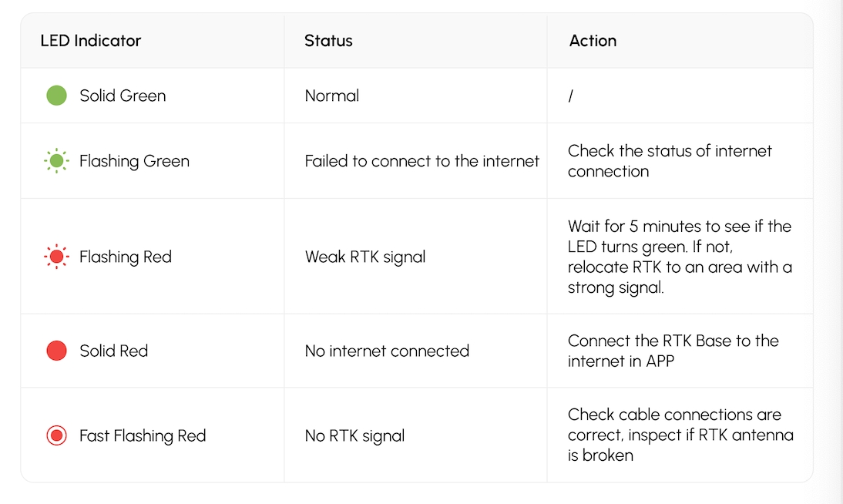Image resolution: width=843 pixels, height=504 pixels.
Task: Select the Action column header
Action: pos(593,41)
